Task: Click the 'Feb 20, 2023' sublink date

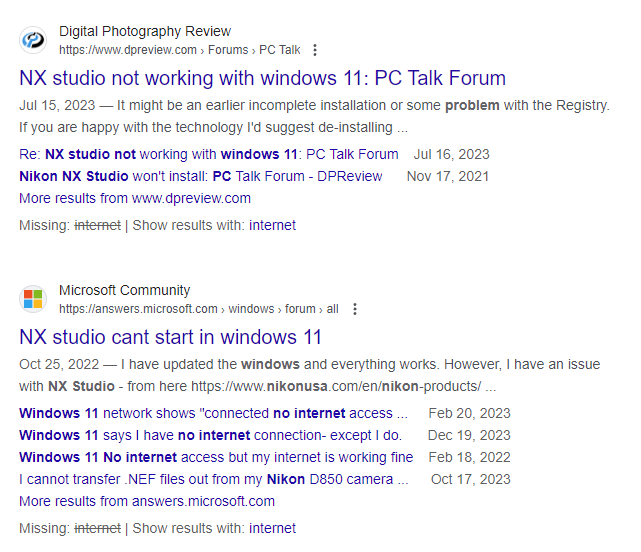Action: 469,413
